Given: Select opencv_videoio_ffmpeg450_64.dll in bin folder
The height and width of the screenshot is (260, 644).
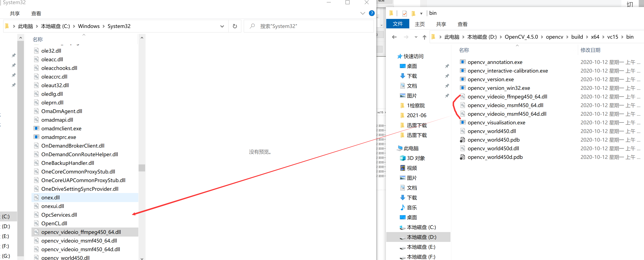Looking at the screenshot, I should 507,97.
